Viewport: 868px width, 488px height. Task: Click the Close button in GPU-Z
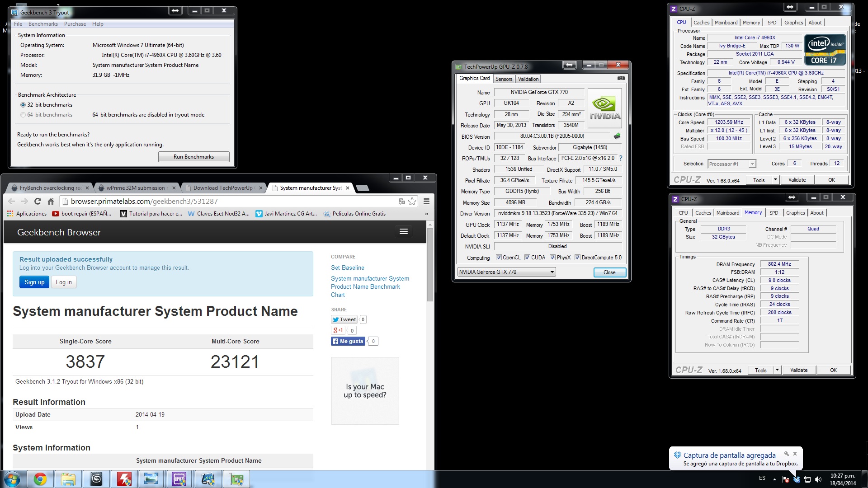pos(609,272)
